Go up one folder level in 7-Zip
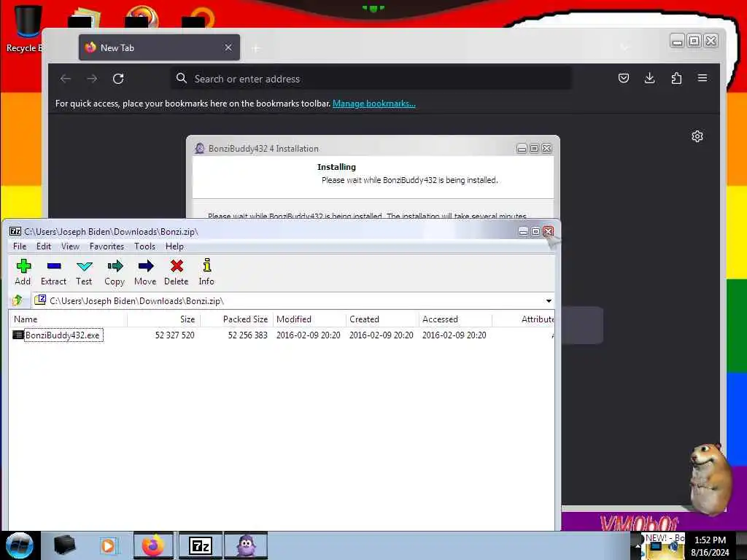This screenshot has height=560, width=747. pyautogui.click(x=18, y=300)
